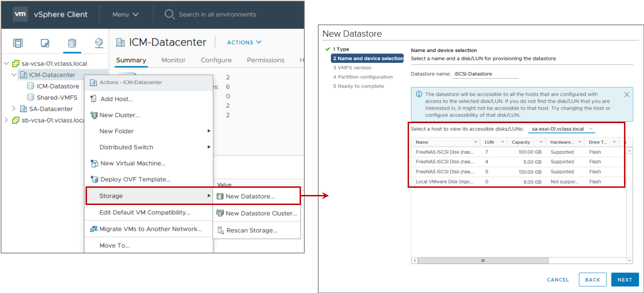This screenshot has height=293, width=644.
Task: Click the New Datastore Cluster icon
Action: (220, 213)
